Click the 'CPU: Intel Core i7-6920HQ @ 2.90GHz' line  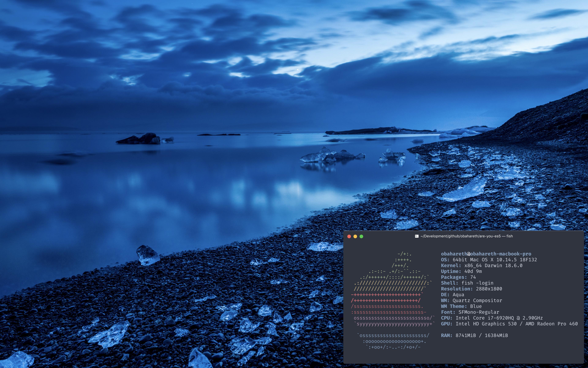(492, 318)
